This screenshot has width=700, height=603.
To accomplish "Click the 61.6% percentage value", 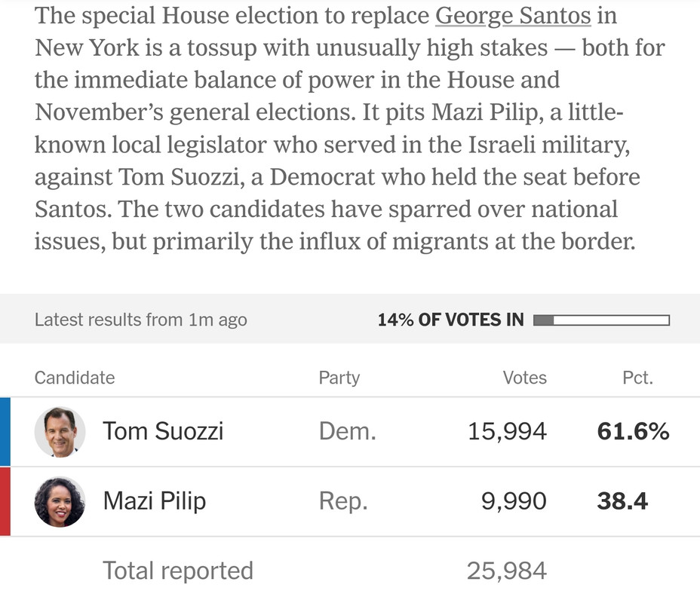I will [633, 432].
